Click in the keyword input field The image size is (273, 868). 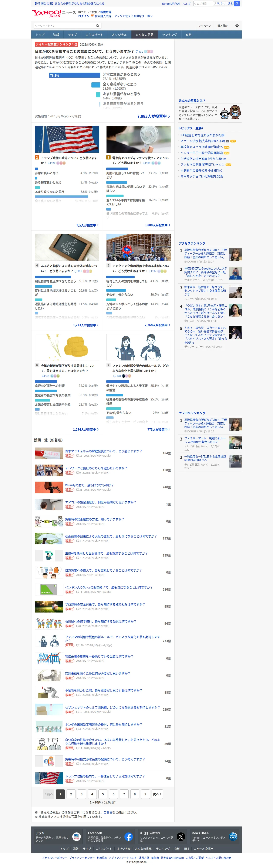[64, 26]
